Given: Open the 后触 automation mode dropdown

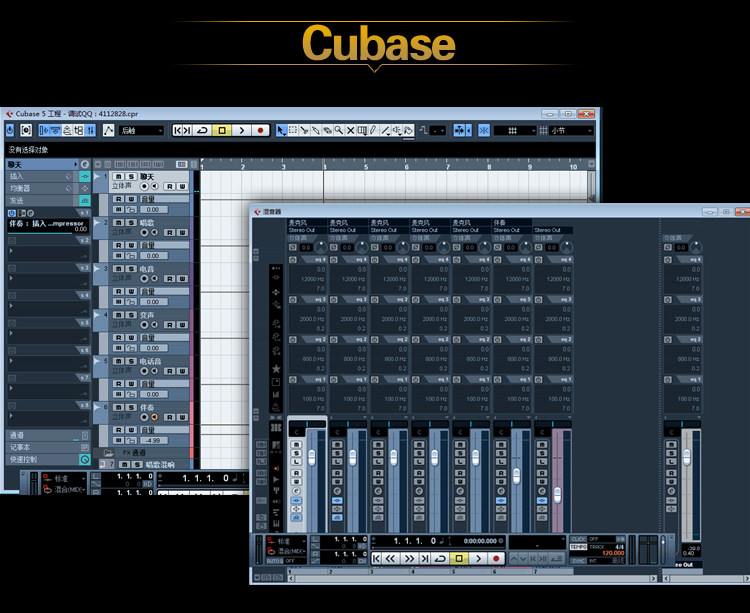Looking at the screenshot, I should [142, 130].
